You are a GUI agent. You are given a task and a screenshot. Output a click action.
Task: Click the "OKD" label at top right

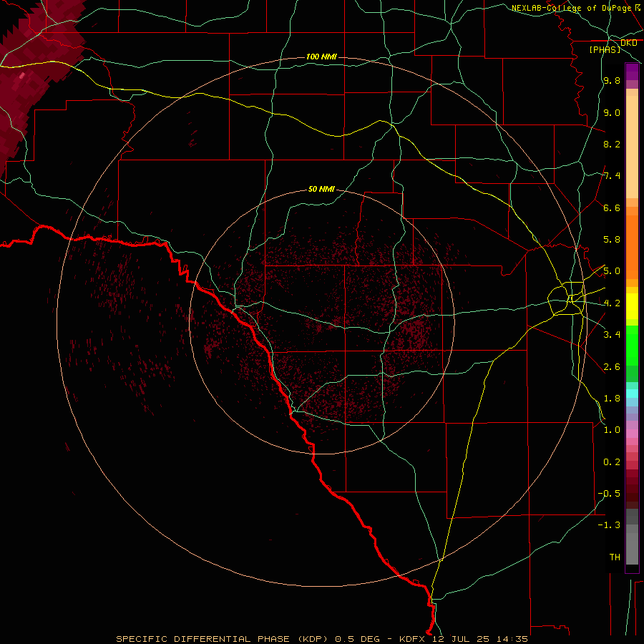pyautogui.click(x=628, y=43)
